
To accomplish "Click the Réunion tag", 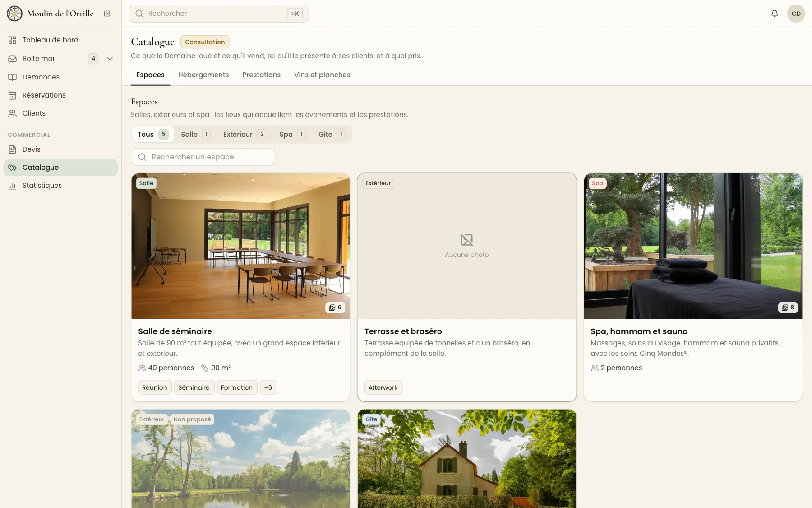I will (x=155, y=387).
